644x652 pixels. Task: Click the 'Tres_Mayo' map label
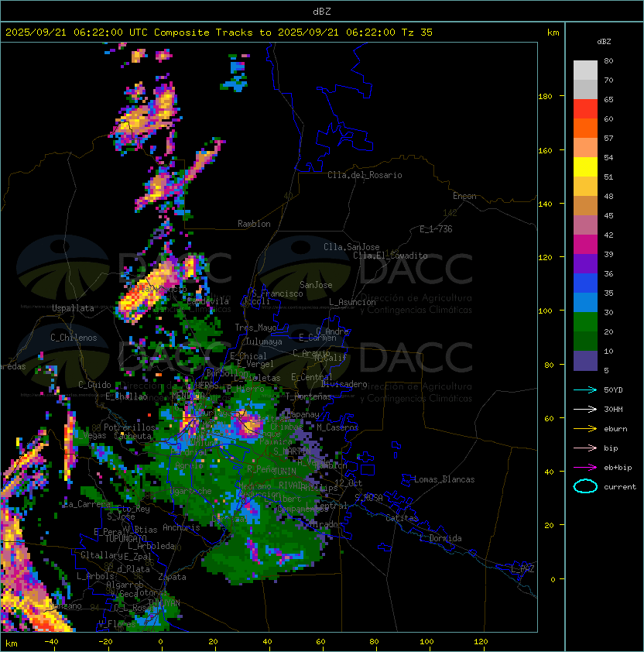coord(255,328)
